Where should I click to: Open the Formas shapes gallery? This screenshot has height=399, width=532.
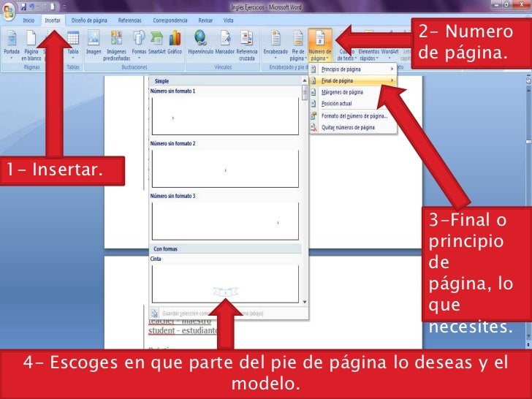139,45
